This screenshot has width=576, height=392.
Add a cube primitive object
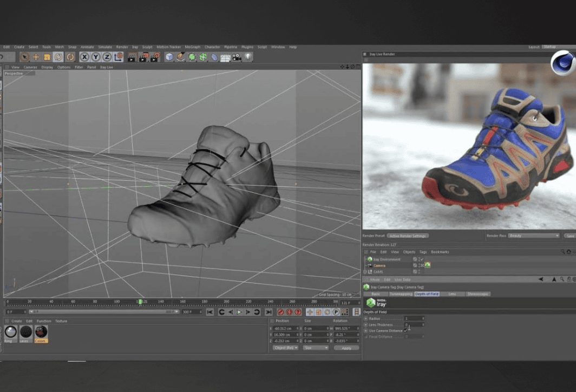tap(169, 57)
